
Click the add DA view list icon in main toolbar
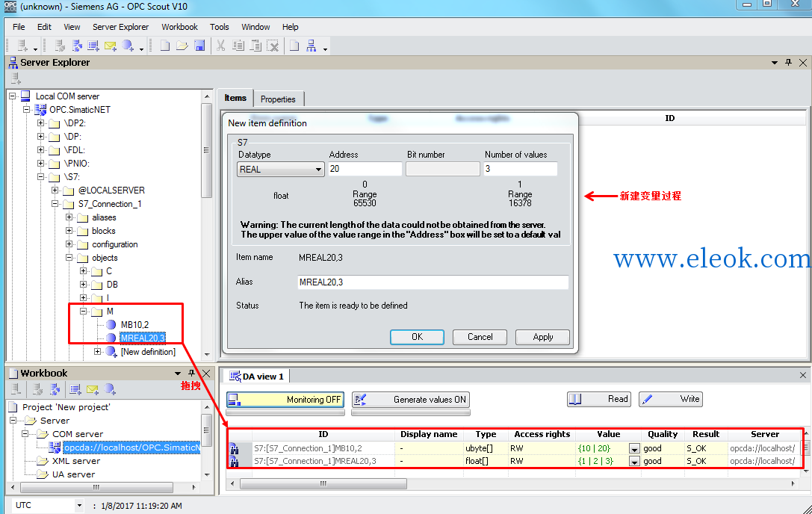93,46
